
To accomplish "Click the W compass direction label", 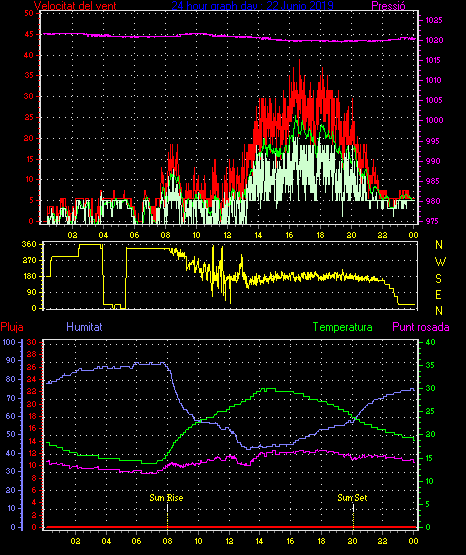I will (440, 262).
